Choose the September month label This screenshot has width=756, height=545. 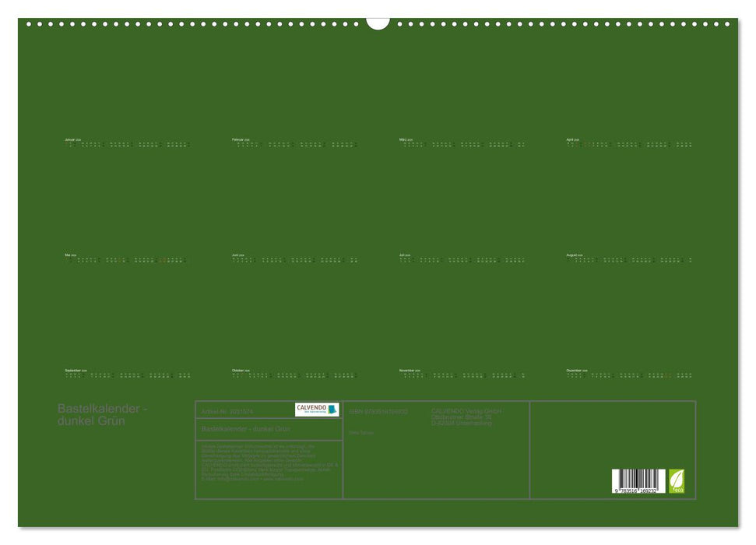pyautogui.click(x=74, y=370)
